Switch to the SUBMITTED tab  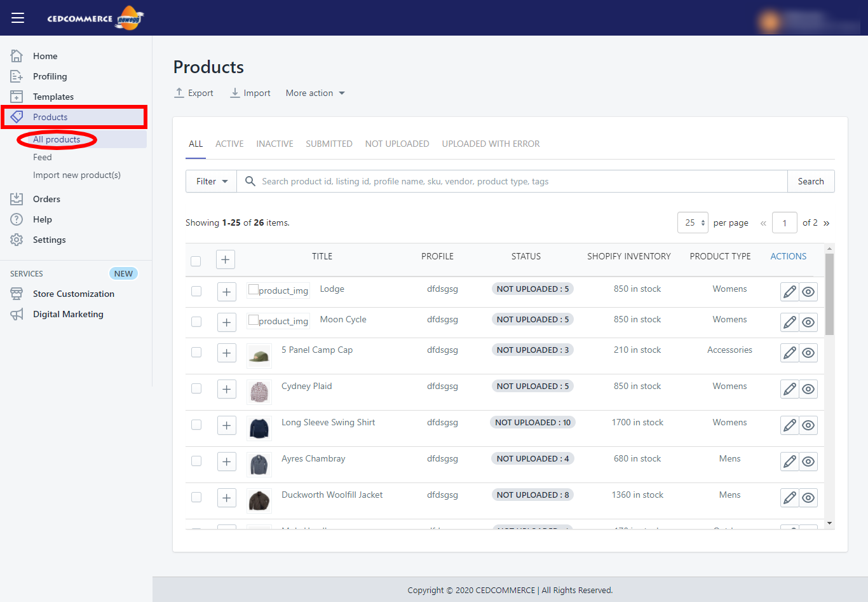[329, 144]
